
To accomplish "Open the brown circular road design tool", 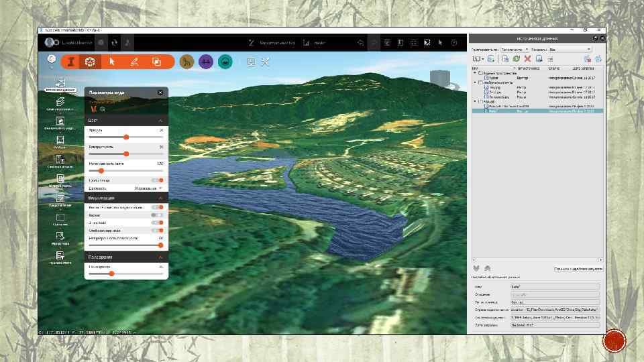I will point(186,62).
